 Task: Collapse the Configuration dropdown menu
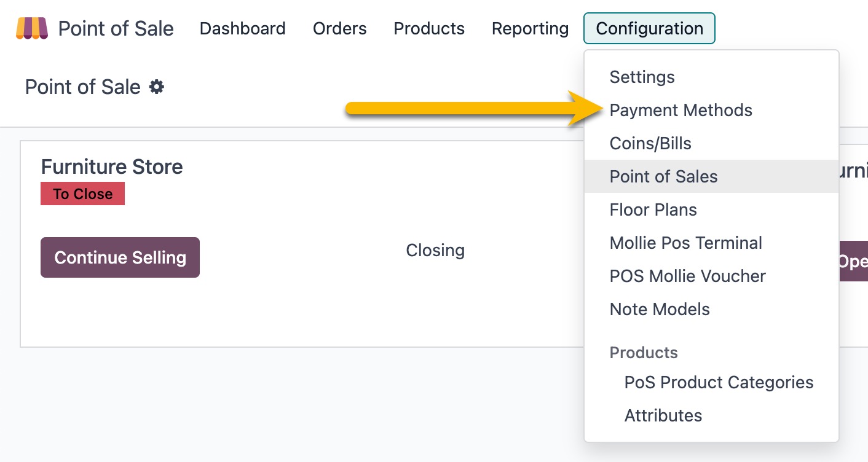(649, 28)
